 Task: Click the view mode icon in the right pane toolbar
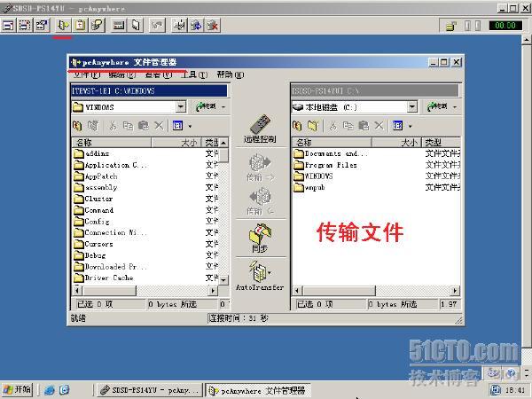pos(397,126)
